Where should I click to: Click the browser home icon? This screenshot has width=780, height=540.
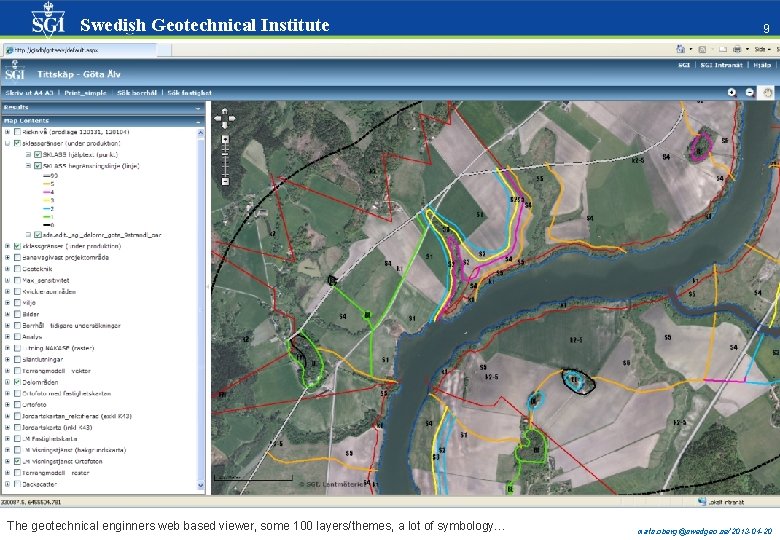[x=681, y=49]
